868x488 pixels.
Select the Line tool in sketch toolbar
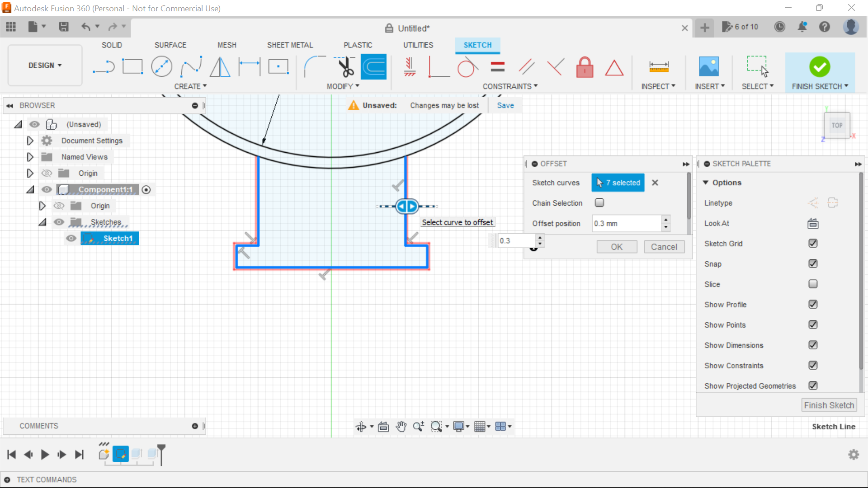click(x=103, y=66)
